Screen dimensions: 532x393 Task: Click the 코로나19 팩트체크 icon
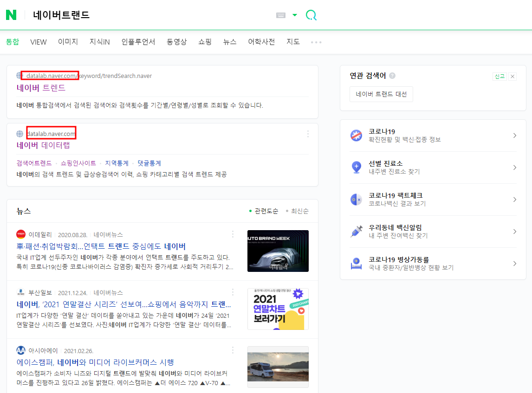356,200
